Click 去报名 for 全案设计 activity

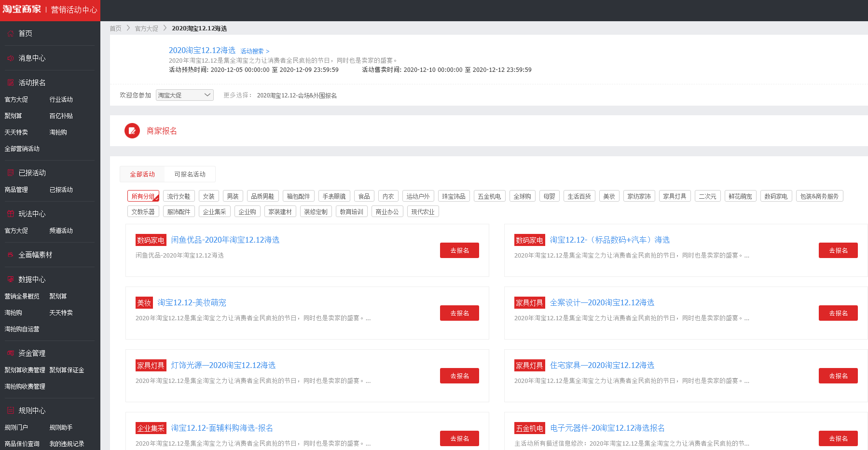(838, 313)
